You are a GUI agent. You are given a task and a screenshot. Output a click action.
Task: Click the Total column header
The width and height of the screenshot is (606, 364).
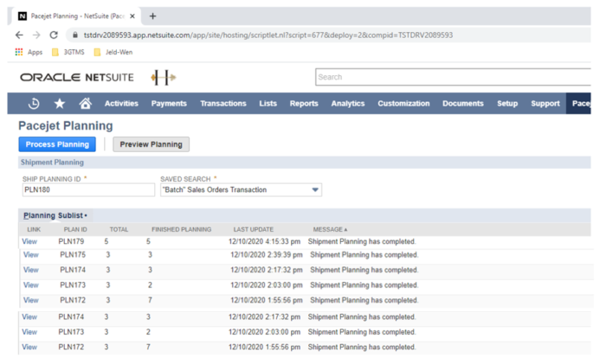(x=119, y=230)
